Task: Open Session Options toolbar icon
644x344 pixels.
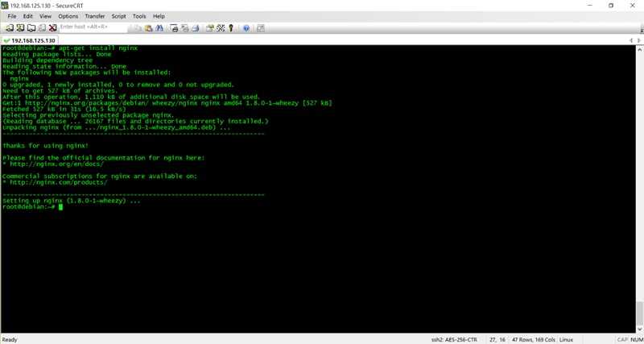Action: click(x=210, y=28)
